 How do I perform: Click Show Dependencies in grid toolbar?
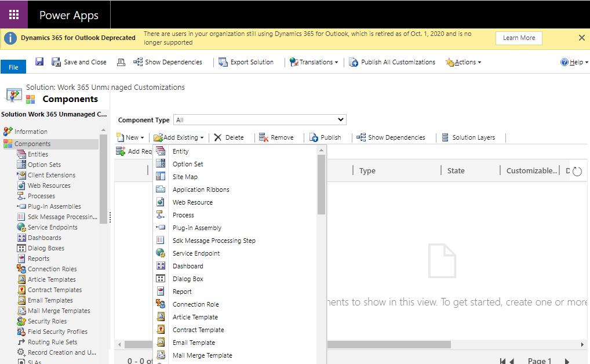point(391,137)
